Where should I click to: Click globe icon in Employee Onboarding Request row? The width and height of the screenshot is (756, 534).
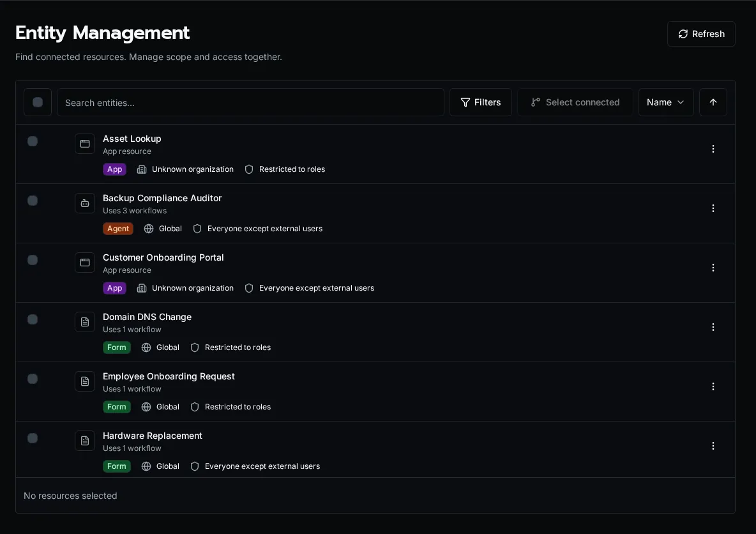point(146,407)
